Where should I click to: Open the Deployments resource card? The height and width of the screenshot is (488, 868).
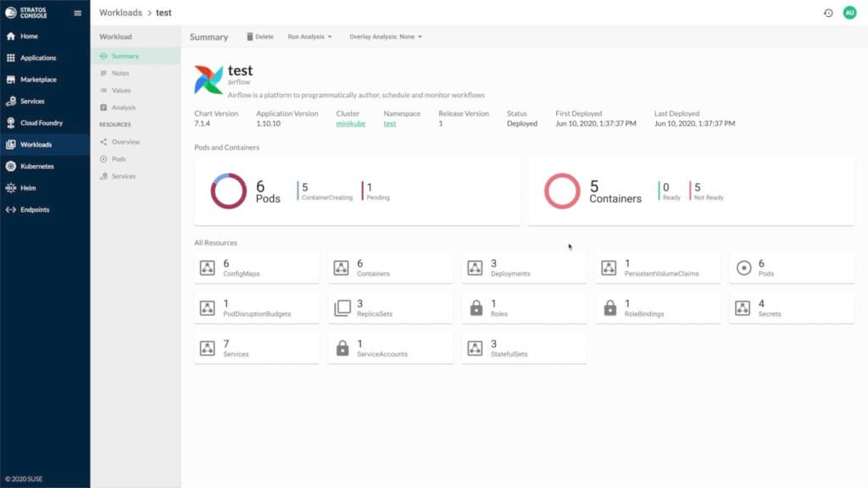pos(524,268)
